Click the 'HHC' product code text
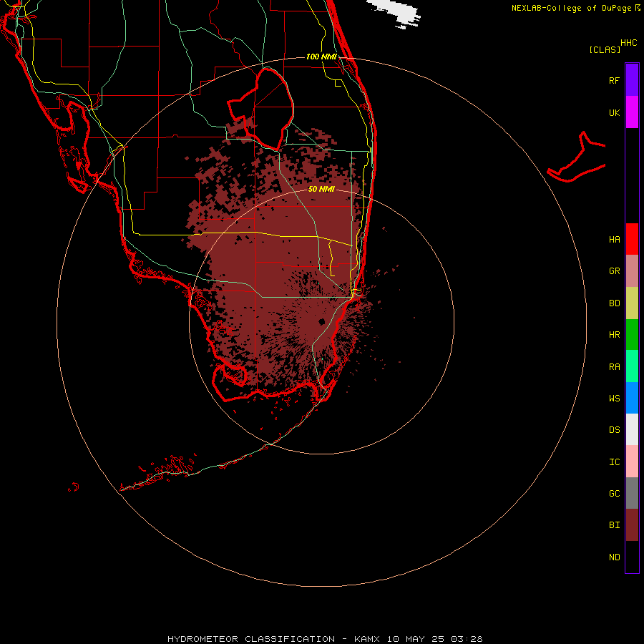This screenshot has height=644, width=644. (629, 43)
